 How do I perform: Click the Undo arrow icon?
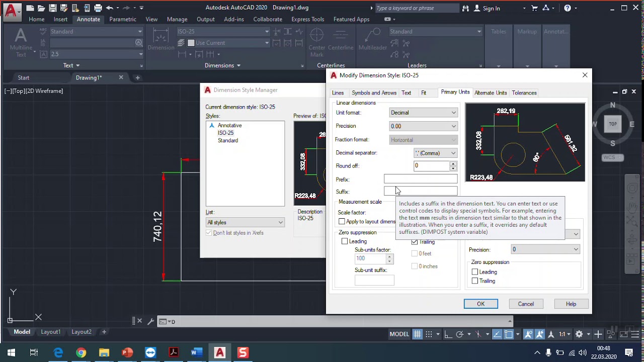(109, 8)
